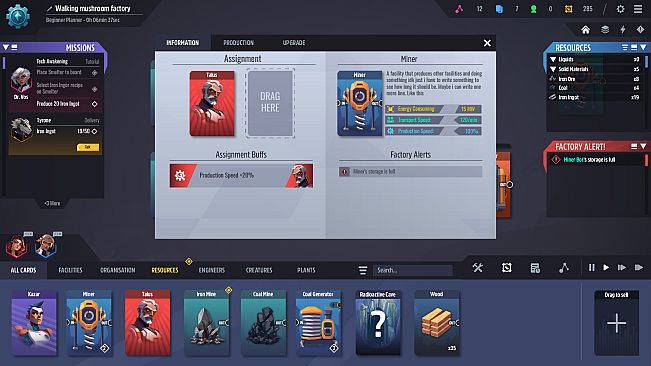Viewport: 651px width, 366px height.
Task: Set fastest game speed (last arrow)
Action: point(639,268)
